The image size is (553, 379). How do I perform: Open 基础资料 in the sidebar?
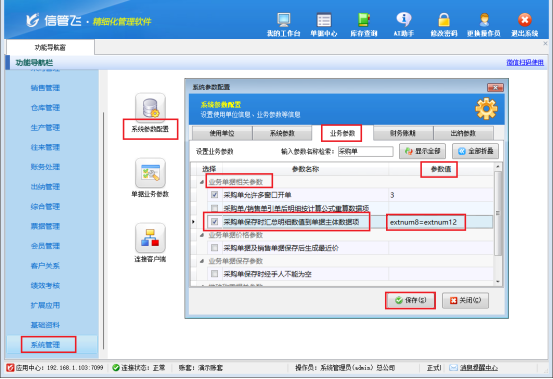[45, 325]
